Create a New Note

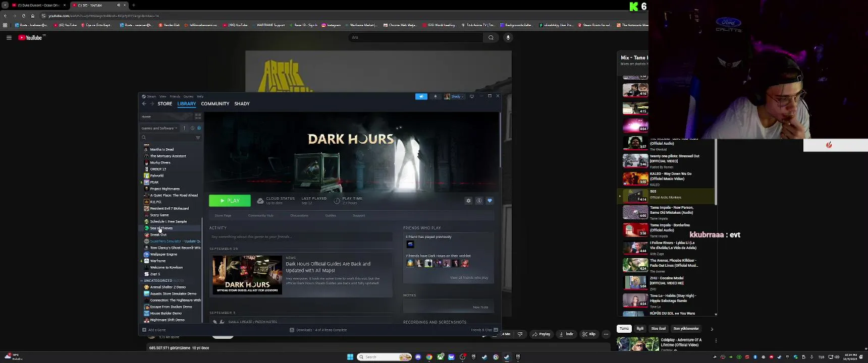coord(480,307)
